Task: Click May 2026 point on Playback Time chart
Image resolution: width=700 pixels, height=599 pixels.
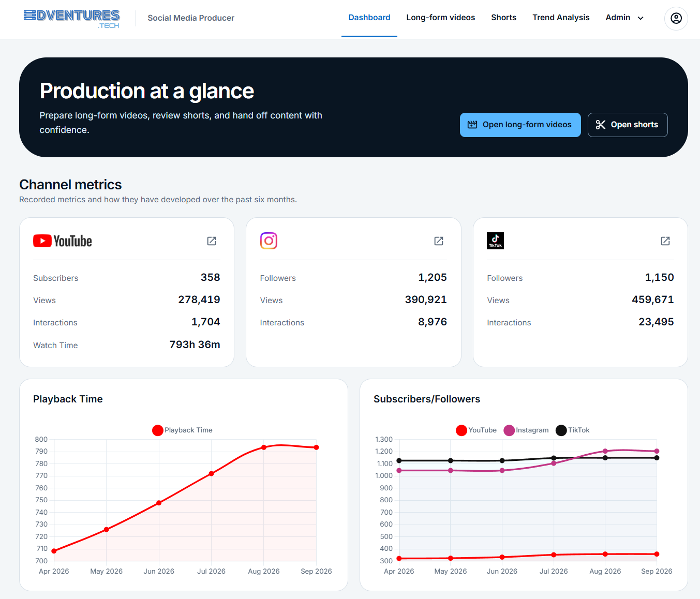Action: tap(107, 529)
